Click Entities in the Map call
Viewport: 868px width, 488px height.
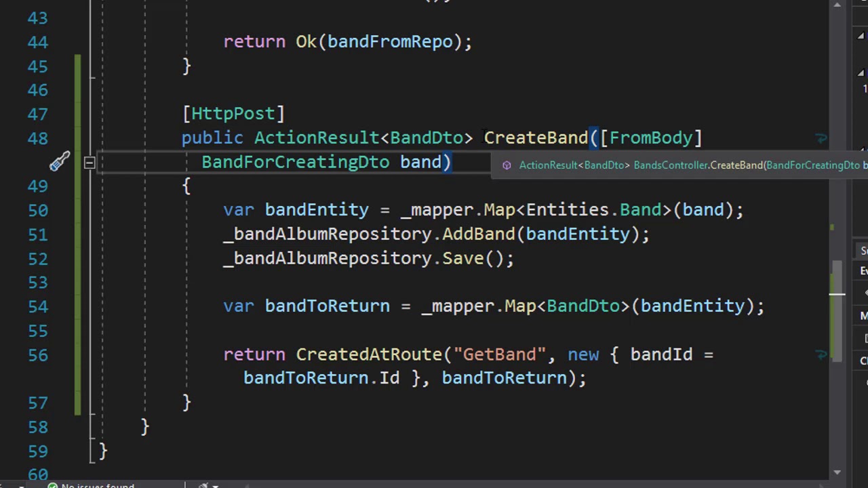coord(567,210)
